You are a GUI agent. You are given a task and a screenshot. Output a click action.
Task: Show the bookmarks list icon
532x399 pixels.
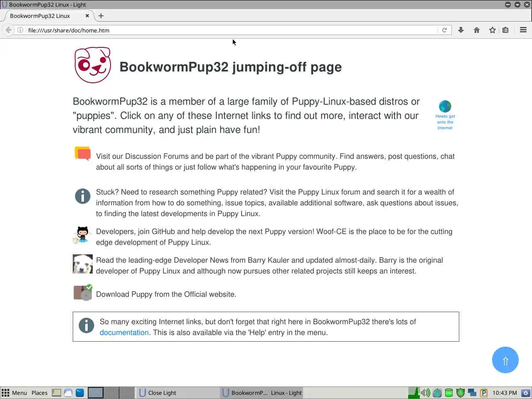pos(505,30)
